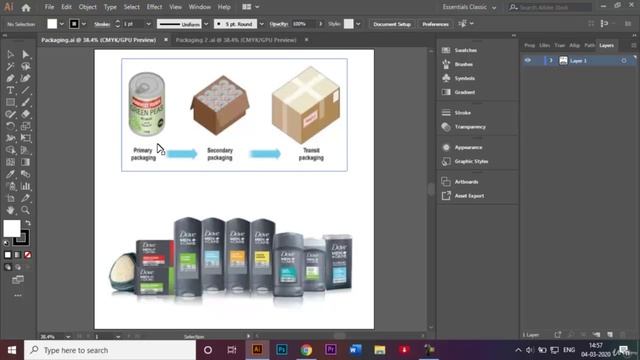Open Uniform variable width profile dropdown
Image resolution: width=640 pixels, height=360 pixels.
click(x=206, y=24)
